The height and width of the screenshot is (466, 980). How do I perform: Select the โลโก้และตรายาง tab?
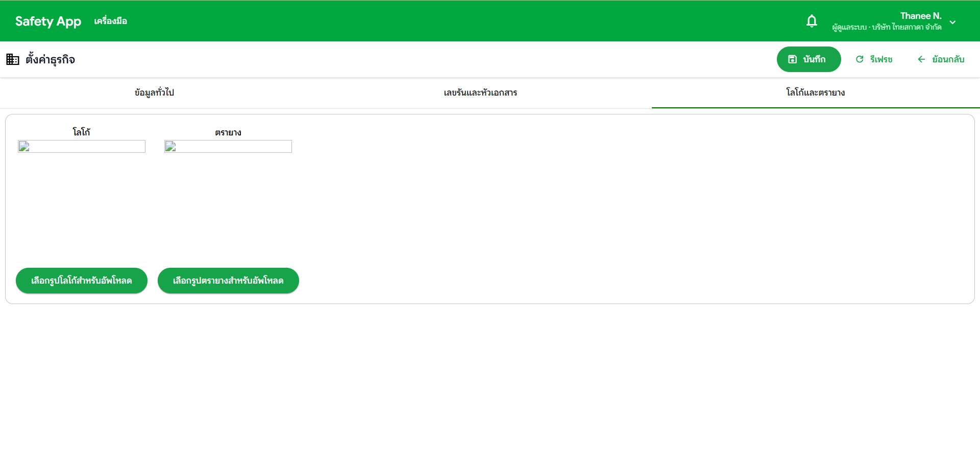pos(815,92)
